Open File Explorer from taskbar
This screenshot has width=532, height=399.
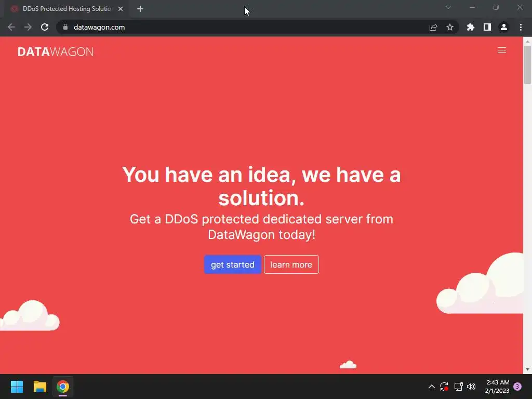click(39, 387)
